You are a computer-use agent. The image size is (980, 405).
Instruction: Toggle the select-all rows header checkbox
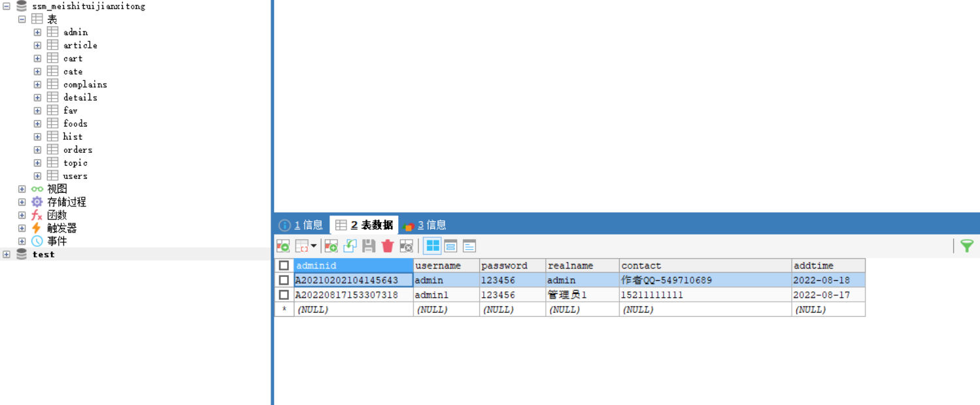click(284, 266)
